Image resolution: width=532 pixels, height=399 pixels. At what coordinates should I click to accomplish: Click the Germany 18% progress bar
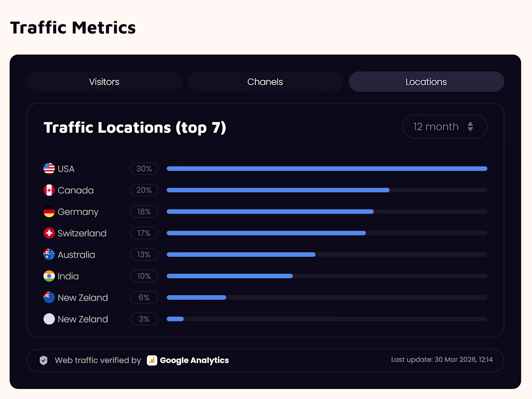(x=327, y=212)
